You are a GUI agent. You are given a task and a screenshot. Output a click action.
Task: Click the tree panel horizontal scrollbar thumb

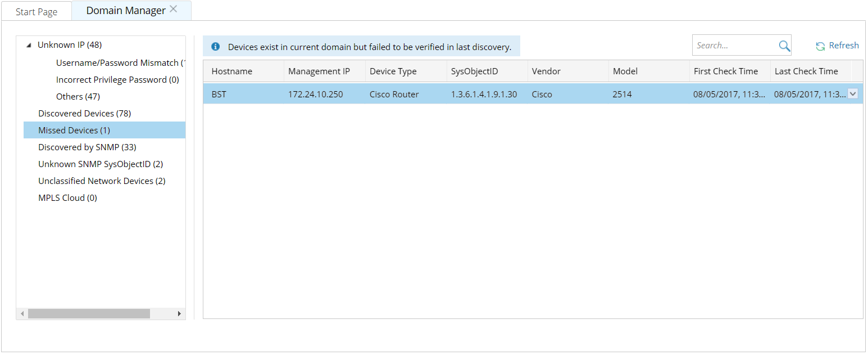click(89, 313)
